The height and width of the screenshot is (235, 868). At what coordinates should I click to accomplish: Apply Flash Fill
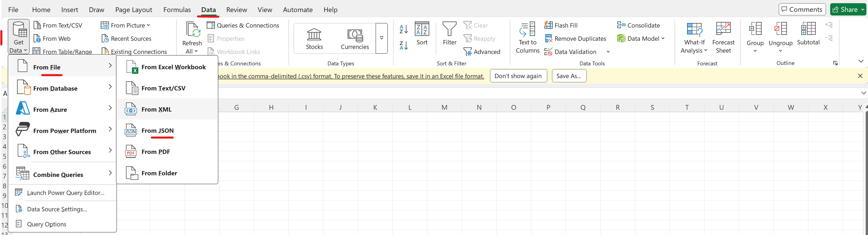[561, 25]
